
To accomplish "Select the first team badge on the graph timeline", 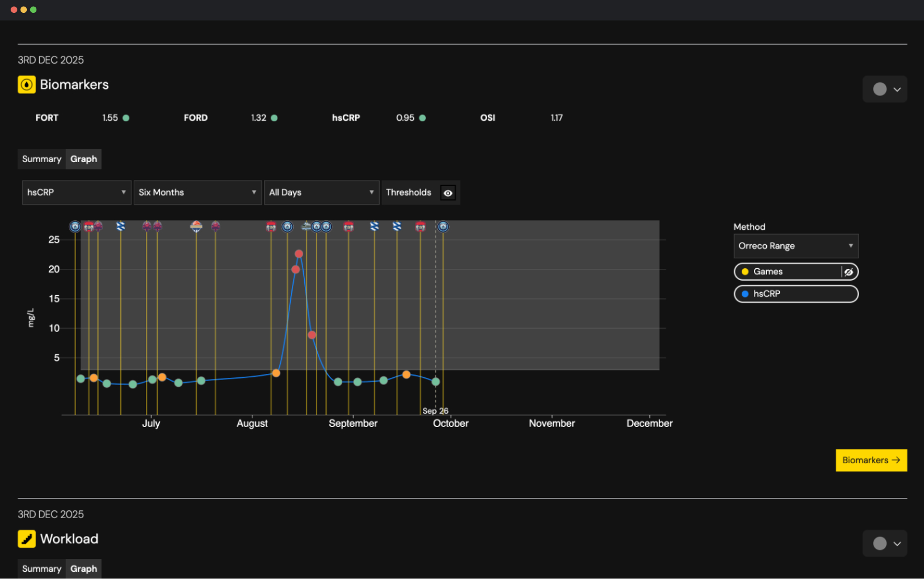I will [74, 226].
